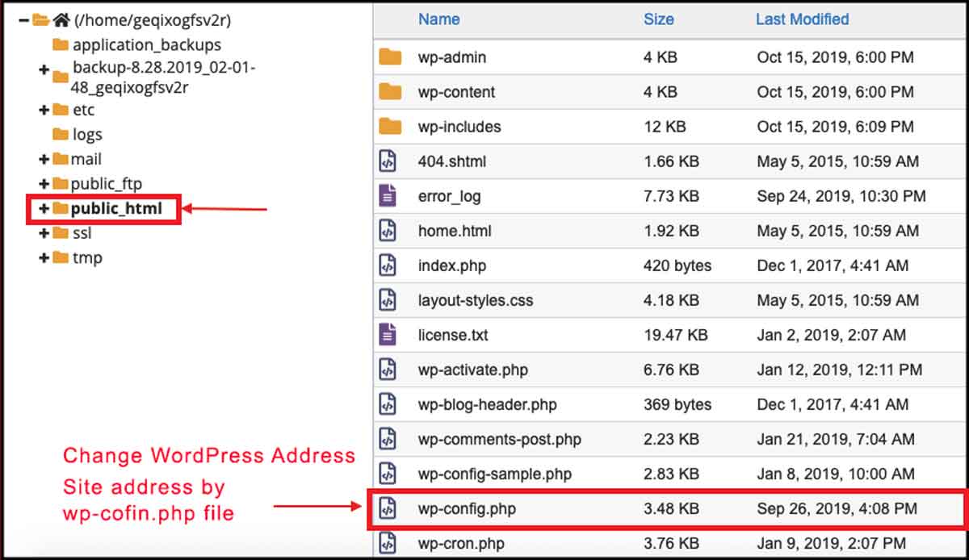Click the application_backups folder icon in the tree
Screen dimensions: 969x560
click(60, 45)
